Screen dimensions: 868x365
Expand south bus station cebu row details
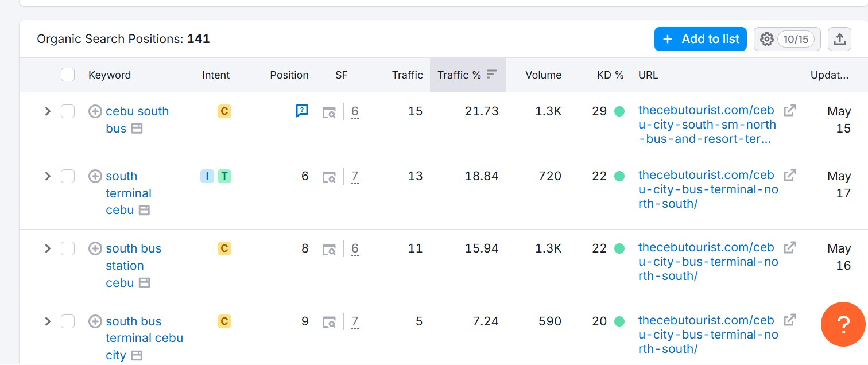pyautogui.click(x=48, y=248)
